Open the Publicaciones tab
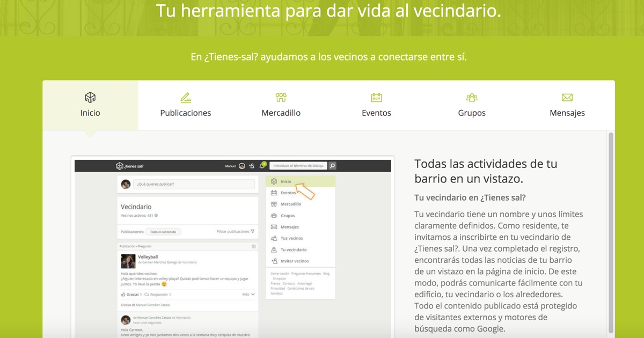644x338 pixels. (x=186, y=105)
